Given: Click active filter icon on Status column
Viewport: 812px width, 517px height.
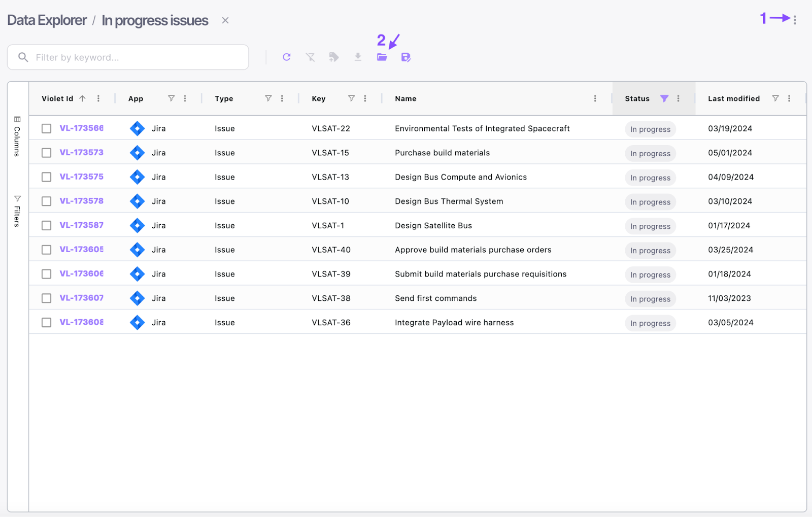Looking at the screenshot, I should (x=664, y=98).
